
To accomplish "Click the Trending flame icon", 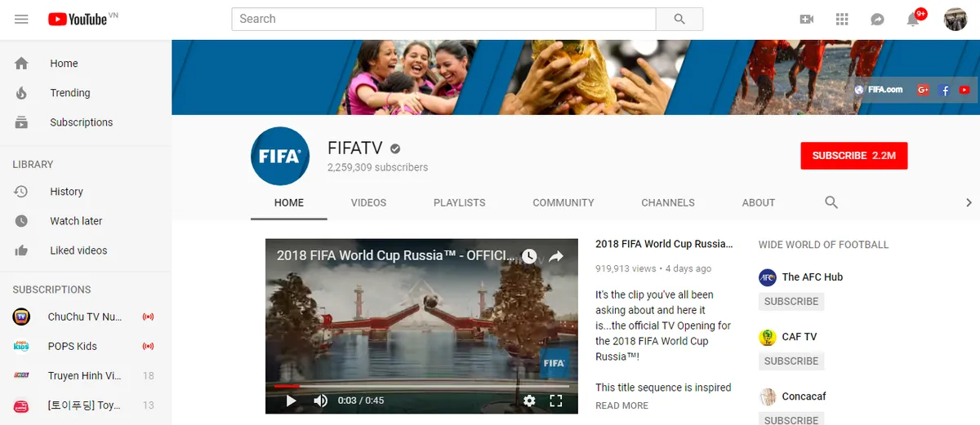I will (x=21, y=93).
